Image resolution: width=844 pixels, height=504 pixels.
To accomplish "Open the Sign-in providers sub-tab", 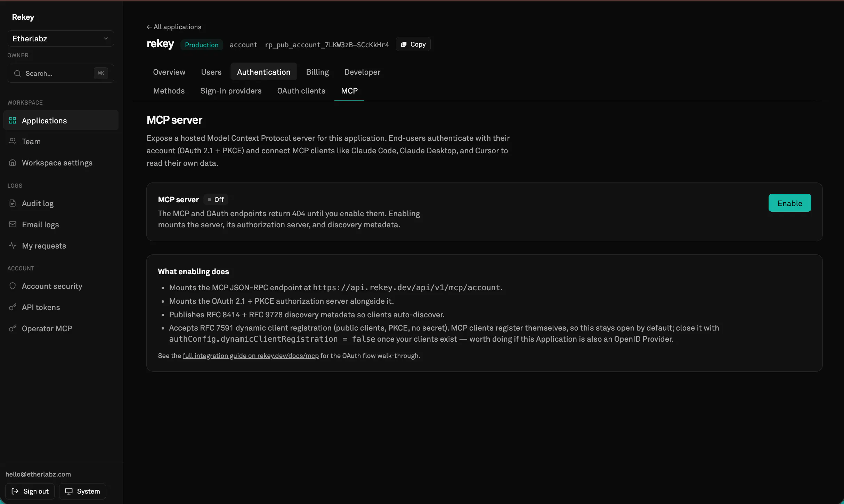I will 231,91.
